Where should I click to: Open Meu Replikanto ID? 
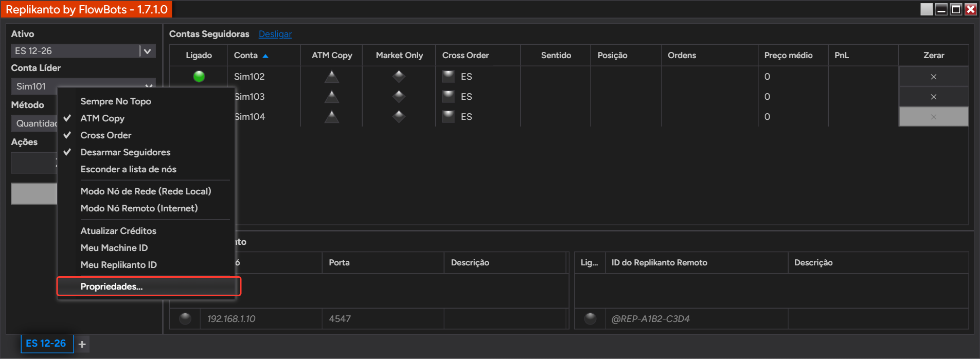[x=146, y=265]
